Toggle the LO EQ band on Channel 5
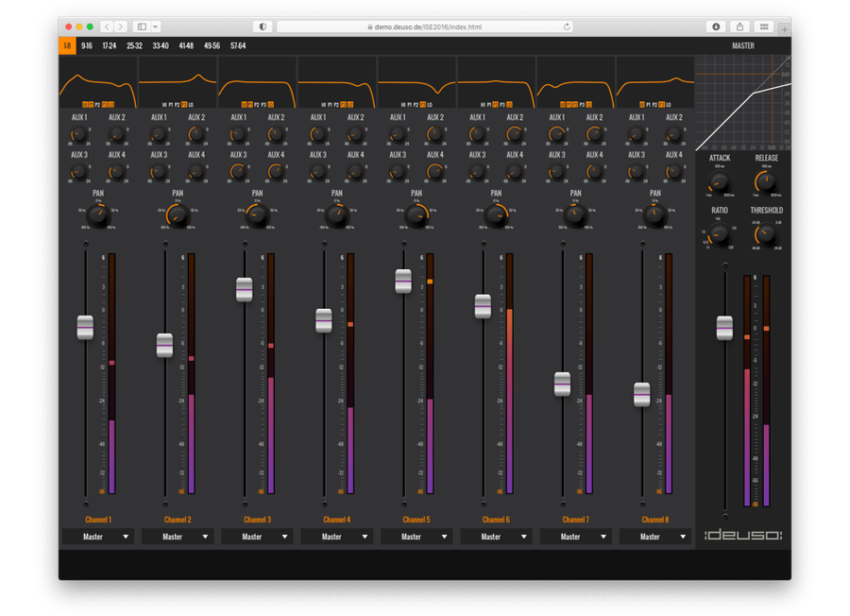 pos(430,105)
